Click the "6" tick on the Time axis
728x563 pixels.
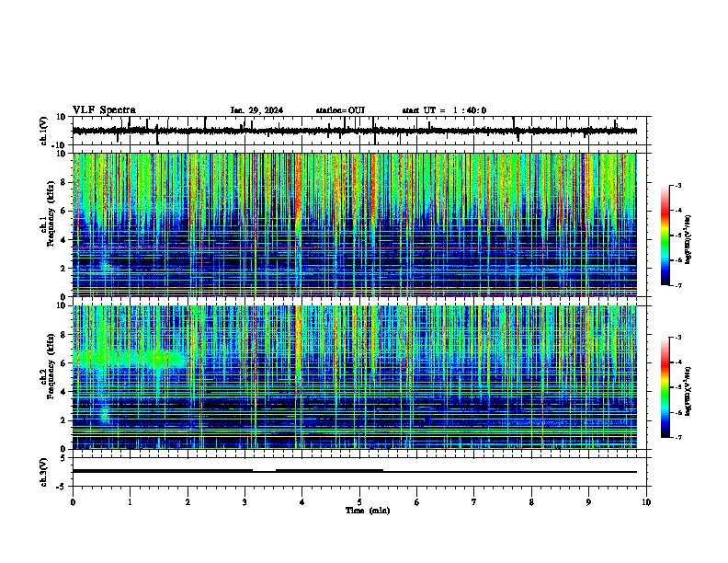[x=417, y=502]
